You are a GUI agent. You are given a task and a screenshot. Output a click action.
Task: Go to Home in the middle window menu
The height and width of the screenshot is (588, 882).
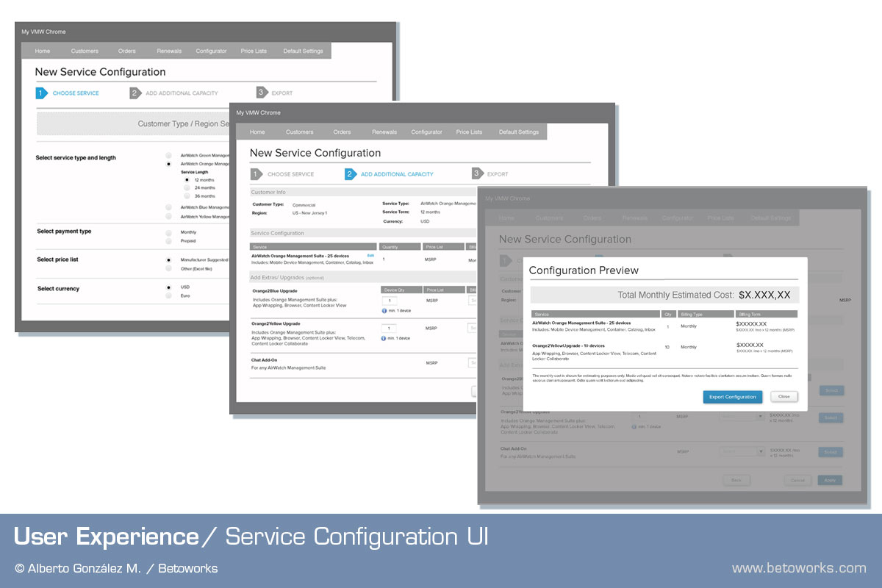point(257,132)
